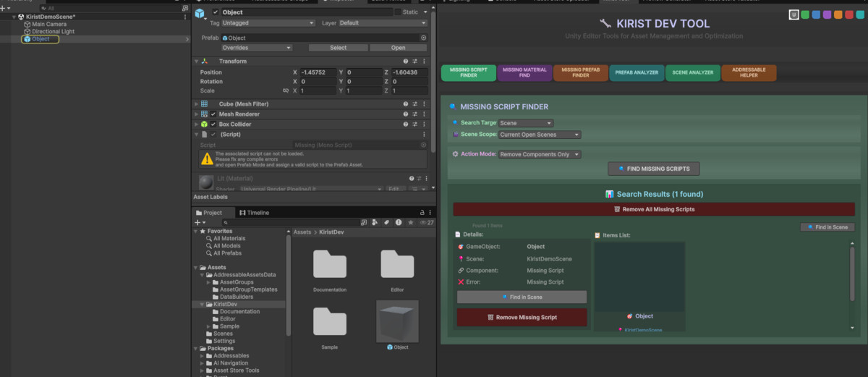
Task: Click the Search by Import Log Type icon
Action: (398, 222)
